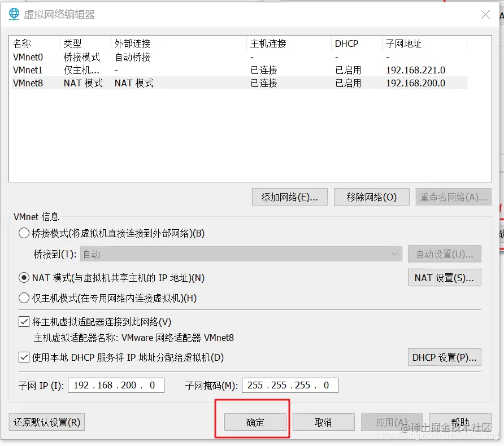Click 添加网络(E)... button
Viewport: 504px width, 446px height.
tap(290, 197)
